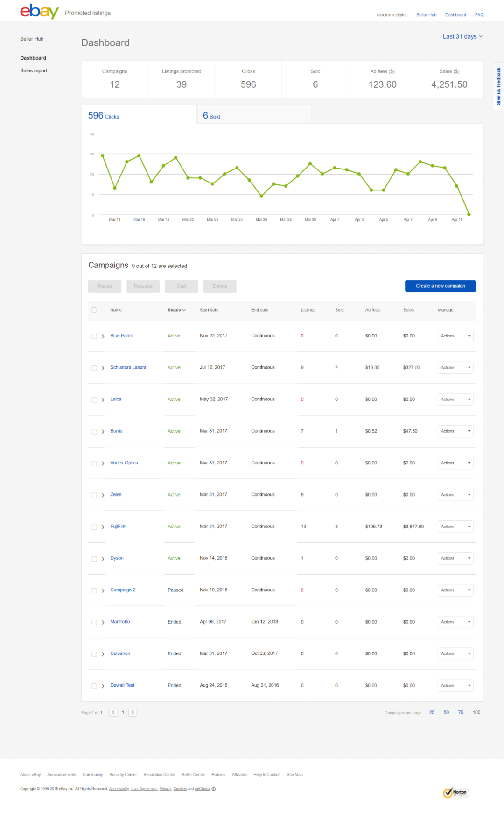This screenshot has width=504, height=815.
Task: Click the Pause campaigns button
Action: pyautogui.click(x=105, y=286)
